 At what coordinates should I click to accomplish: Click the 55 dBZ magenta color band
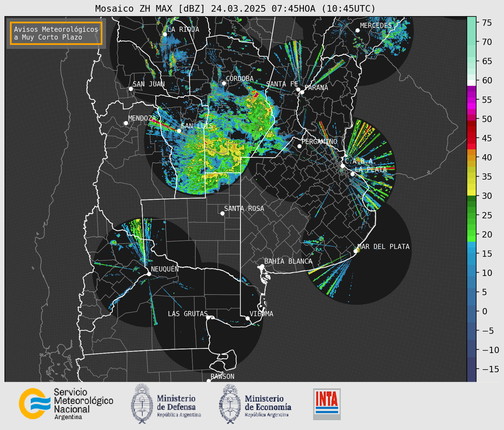(x=471, y=100)
